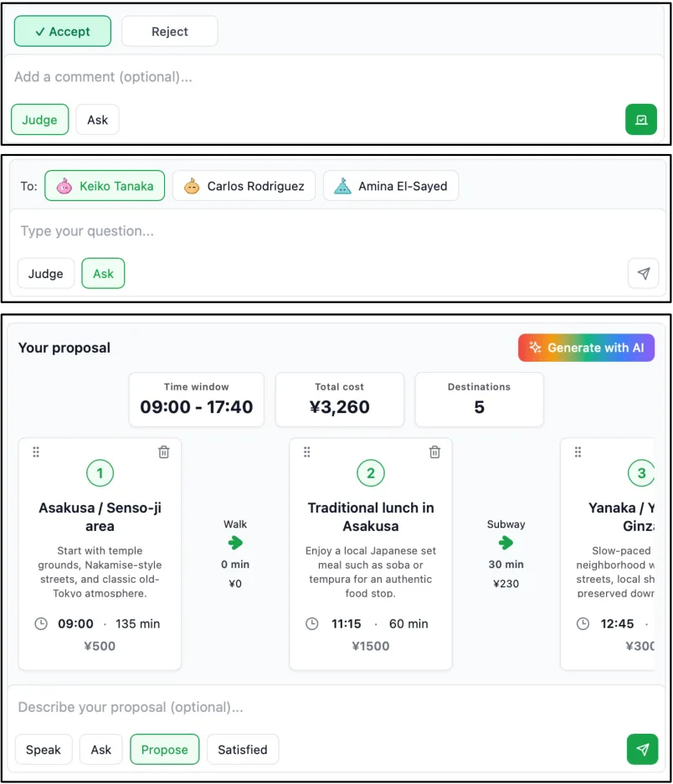This screenshot has width=673, height=784.
Task: Click the paper plane send question icon
Action: [x=643, y=274]
